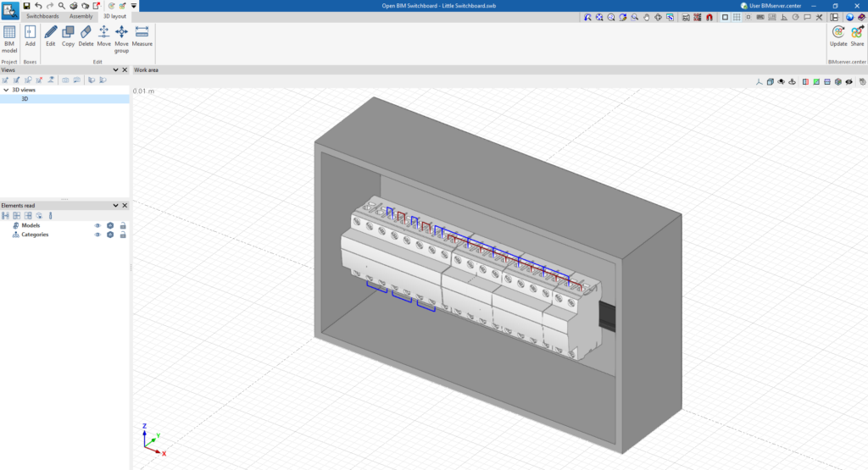Activate the Measure tool

(x=142, y=36)
